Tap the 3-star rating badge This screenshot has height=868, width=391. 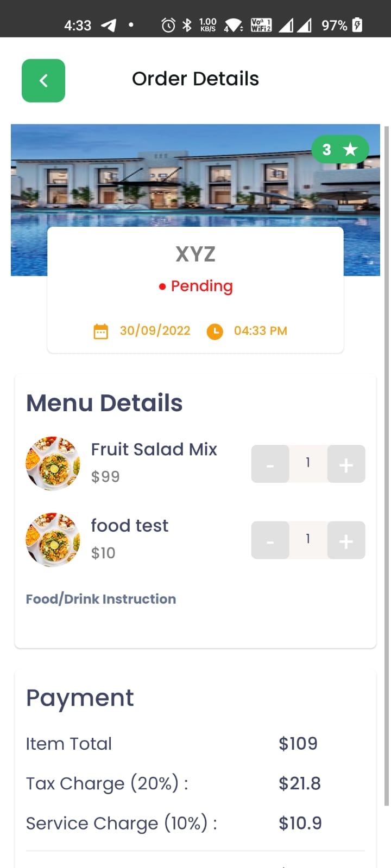(x=340, y=149)
